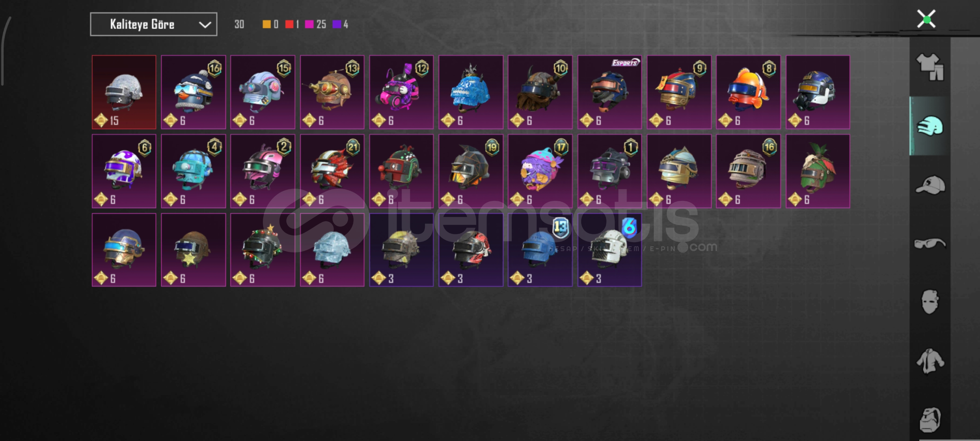Screen dimensions: 980x441
Task: Filter by the purple quality swatch showing 4
Action: coord(337,24)
